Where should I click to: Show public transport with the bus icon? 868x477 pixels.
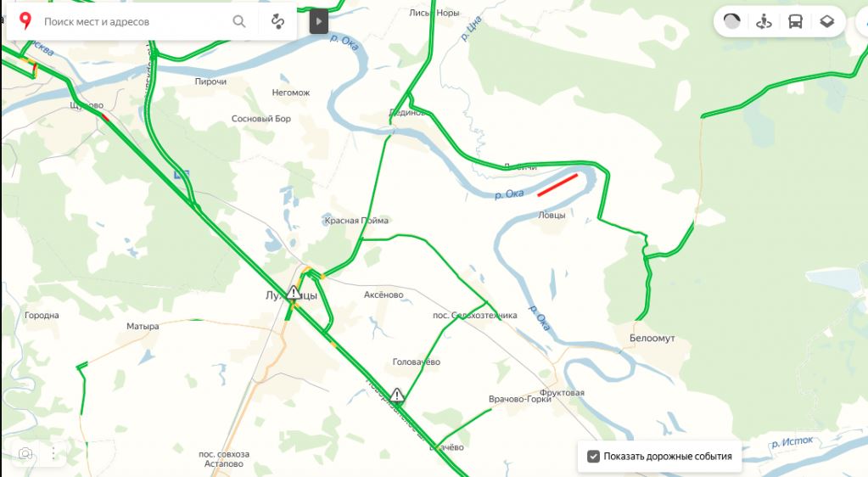coord(796,21)
